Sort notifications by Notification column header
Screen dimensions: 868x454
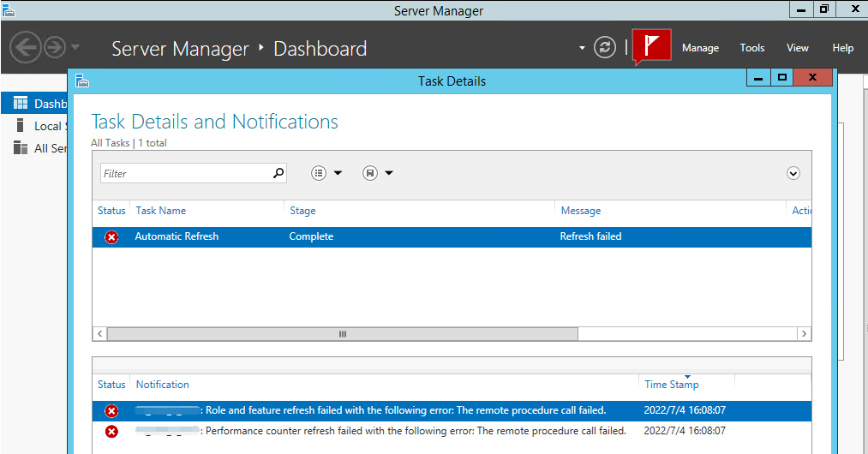click(x=162, y=385)
